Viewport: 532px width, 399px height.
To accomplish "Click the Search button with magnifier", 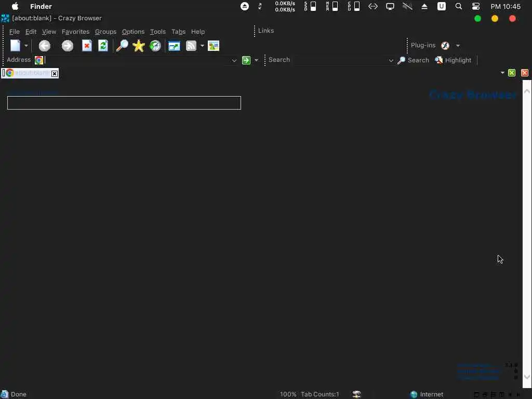I will point(413,60).
